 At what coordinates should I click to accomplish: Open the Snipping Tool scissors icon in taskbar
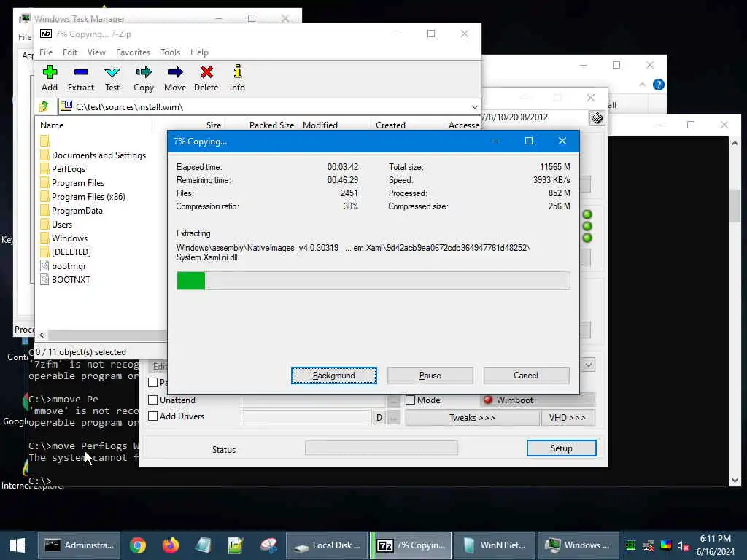pyautogui.click(x=268, y=545)
